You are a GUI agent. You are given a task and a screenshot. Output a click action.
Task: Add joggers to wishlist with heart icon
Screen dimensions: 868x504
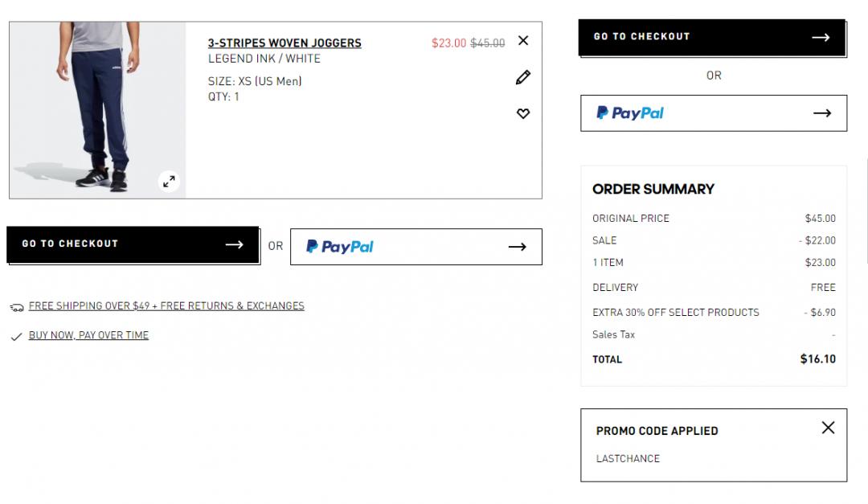[x=523, y=114]
